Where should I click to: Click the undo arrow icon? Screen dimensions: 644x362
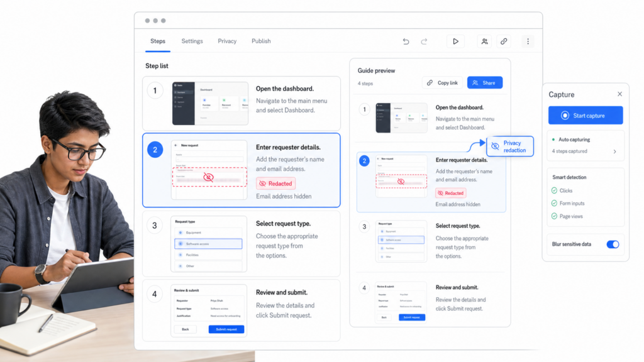point(406,41)
